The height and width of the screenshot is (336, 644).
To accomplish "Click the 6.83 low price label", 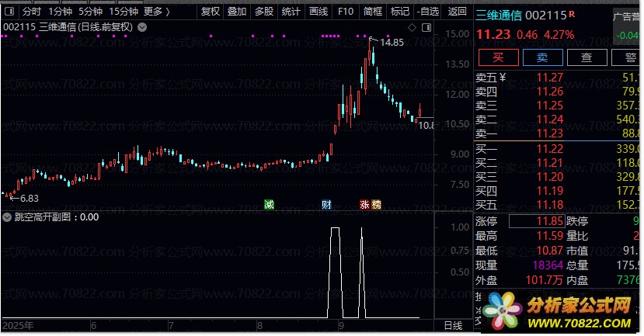I will coord(30,199).
